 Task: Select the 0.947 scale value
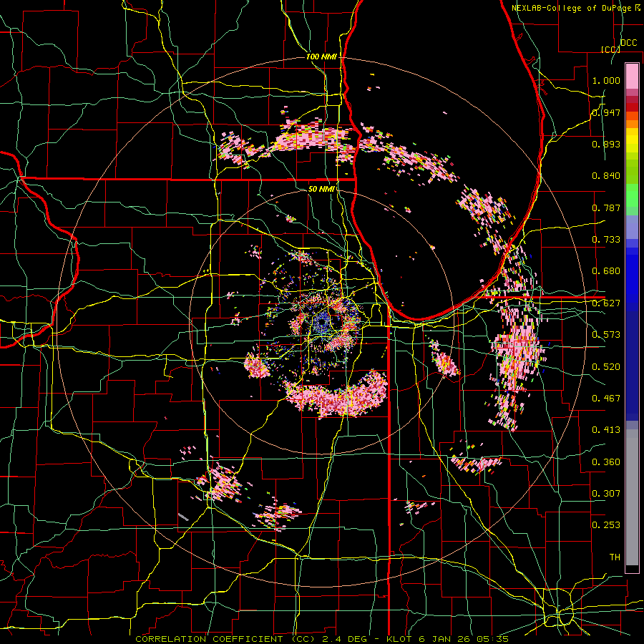tap(606, 112)
